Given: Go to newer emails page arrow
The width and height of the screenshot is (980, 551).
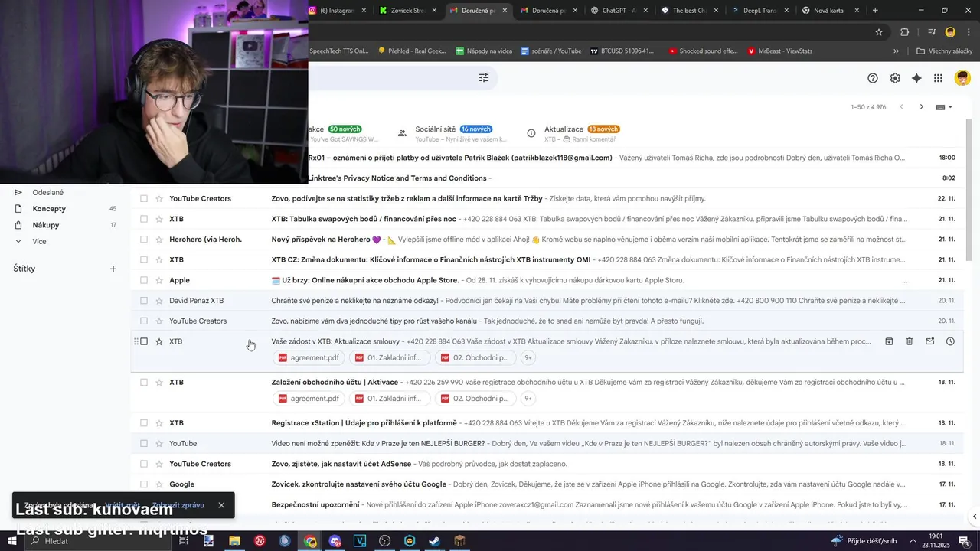Looking at the screenshot, I should (902, 107).
